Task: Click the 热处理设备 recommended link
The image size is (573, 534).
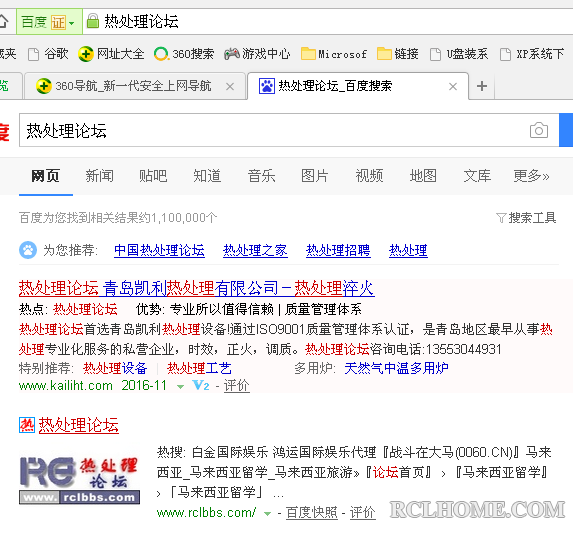Action: (x=115, y=368)
